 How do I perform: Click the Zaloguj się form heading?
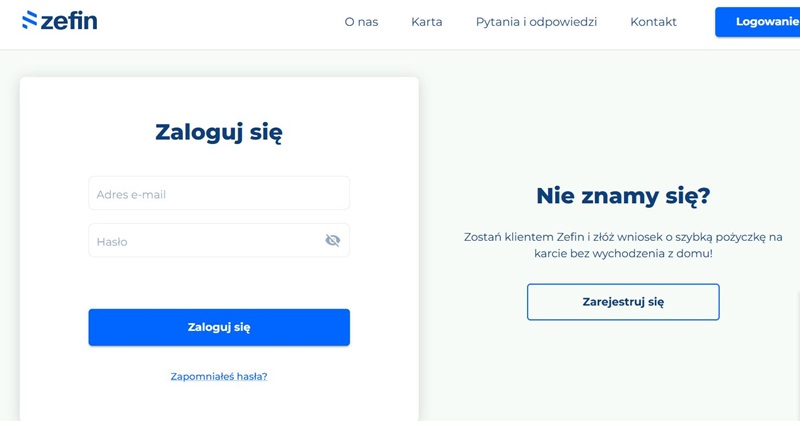pos(219,132)
